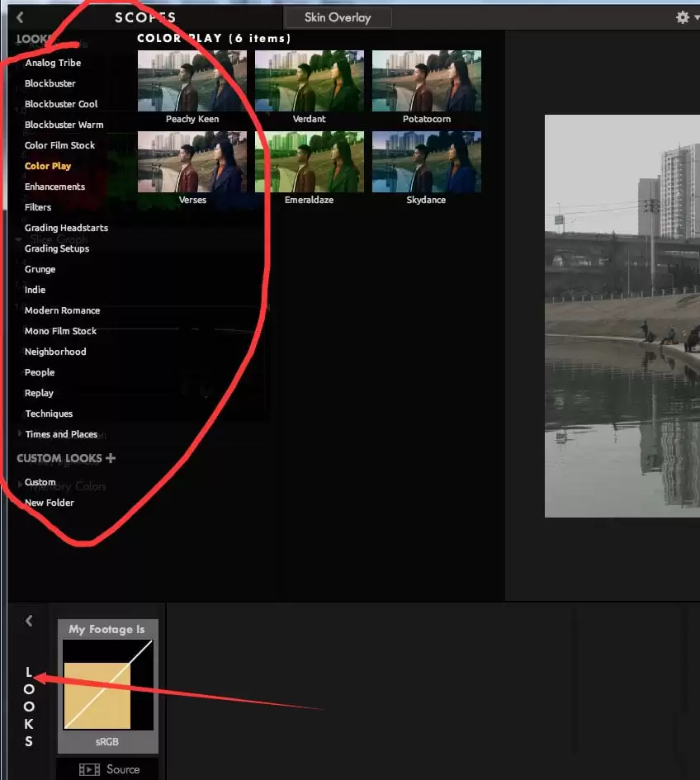Apply the Emeraldaze look preset
This screenshot has width=700, height=780.
pyautogui.click(x=309, y=162)
